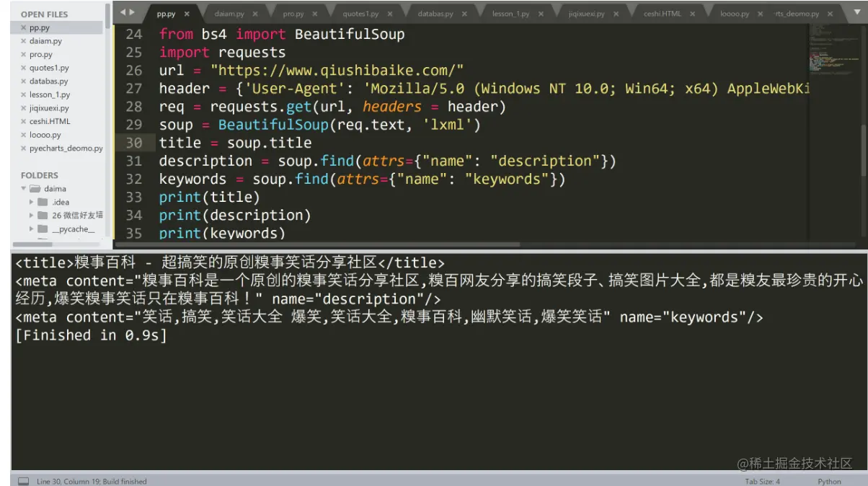Close the daiam.py tab
Viewport: 868px width, 486px height.
pyautogui.click(x=255, y=14)
